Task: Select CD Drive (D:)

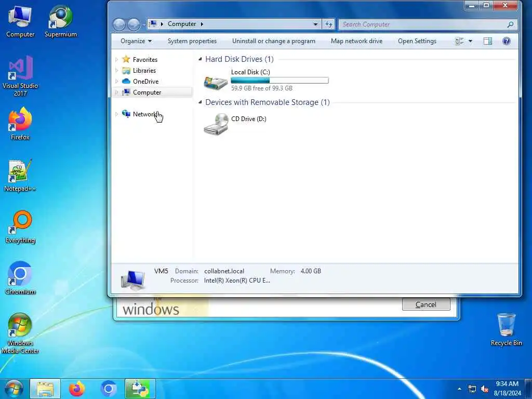Action: coord(235,124)
